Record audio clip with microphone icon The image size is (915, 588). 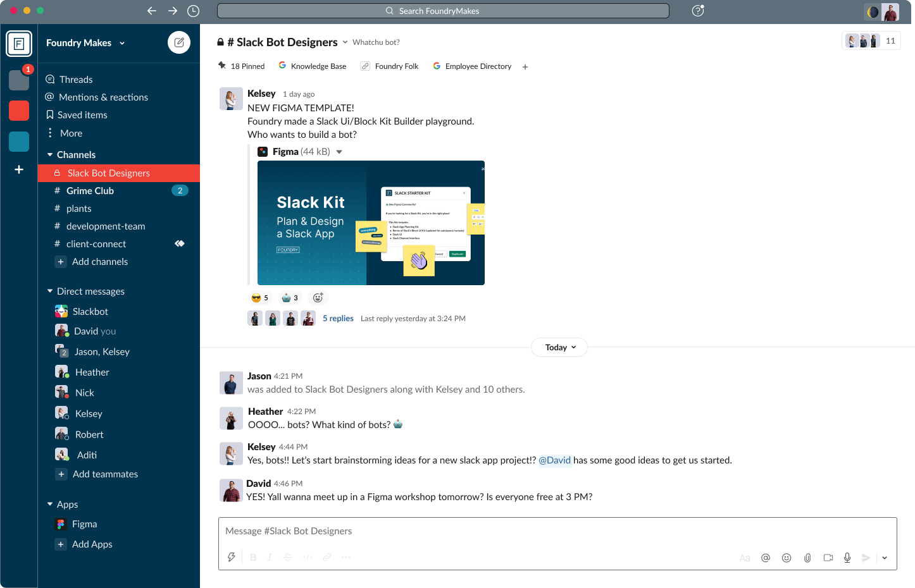coord(847,558)
